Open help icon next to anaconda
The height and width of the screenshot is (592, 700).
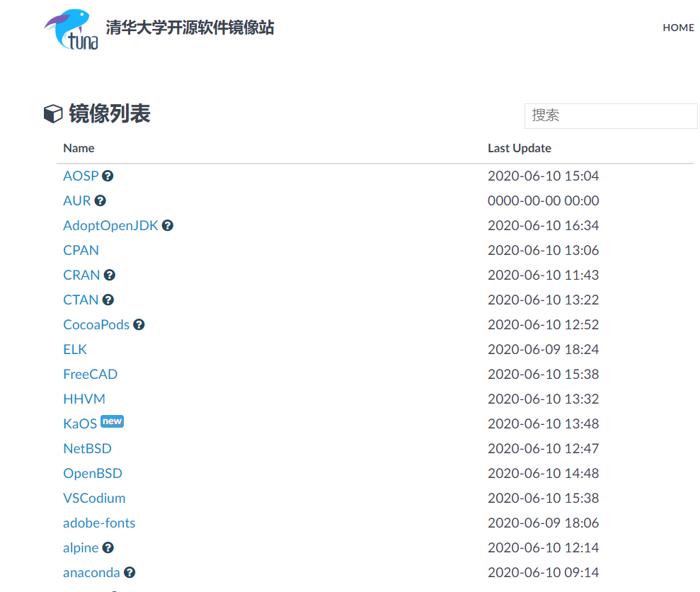[130, 572]
